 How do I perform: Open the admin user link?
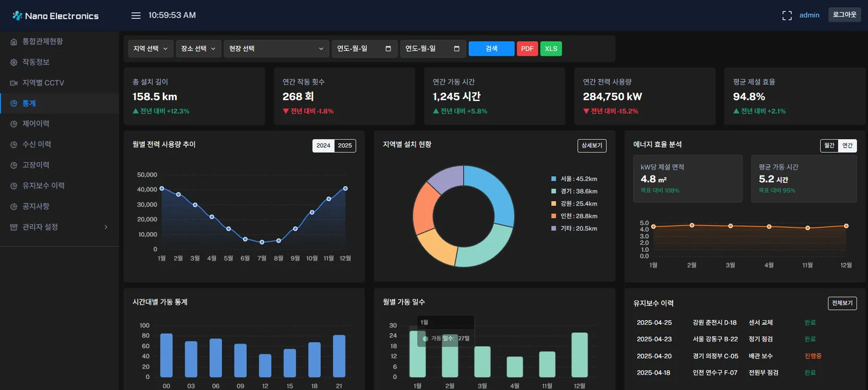pyautogui.click(x=809, y=15)
